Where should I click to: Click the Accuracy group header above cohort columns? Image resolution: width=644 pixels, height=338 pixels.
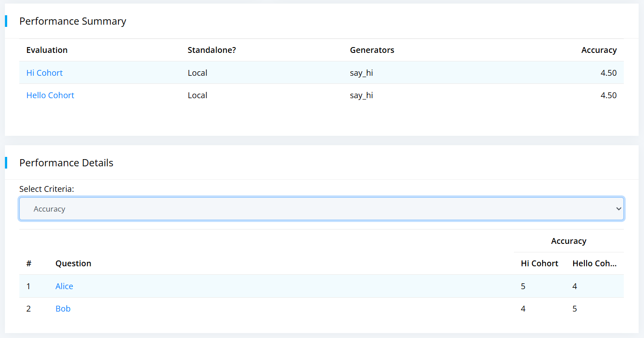click(x=568, y=241)
